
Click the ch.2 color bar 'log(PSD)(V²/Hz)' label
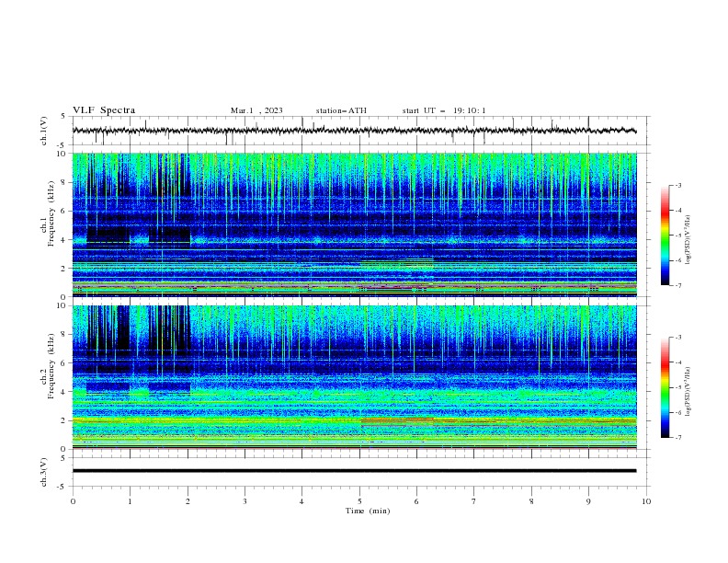[688, 391]
